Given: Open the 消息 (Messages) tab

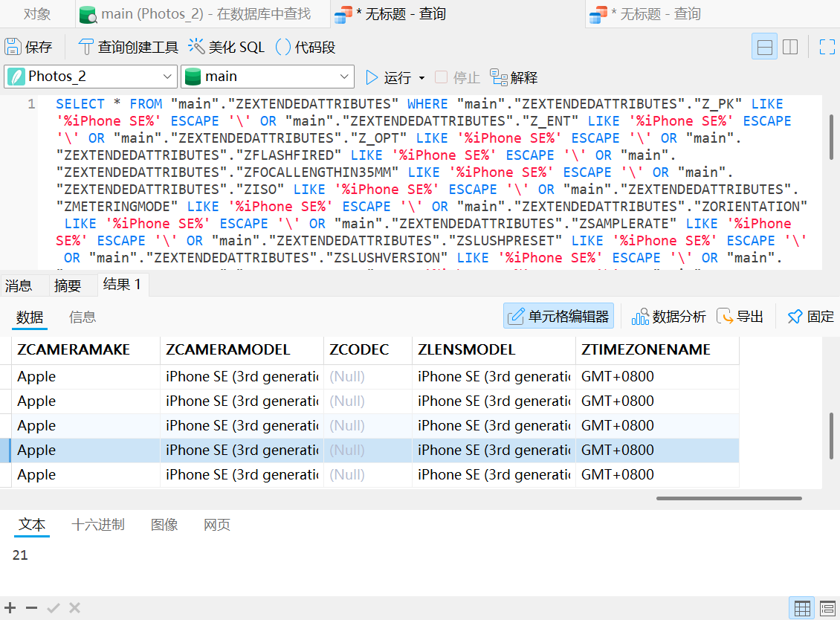Looking at the screenshot, I should click(19, 285).
